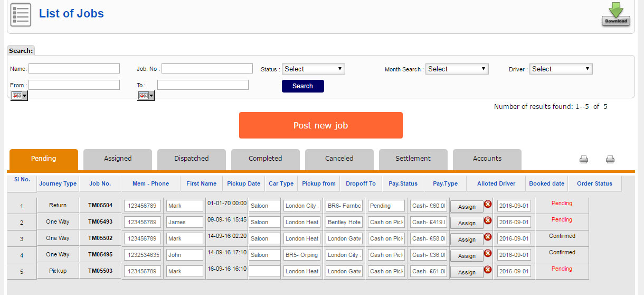Click the second printer icon
The image size is (644, 295).
pos(610,159)
